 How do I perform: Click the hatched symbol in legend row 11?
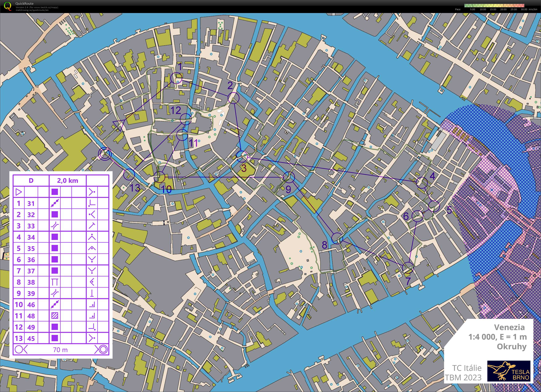55,316
